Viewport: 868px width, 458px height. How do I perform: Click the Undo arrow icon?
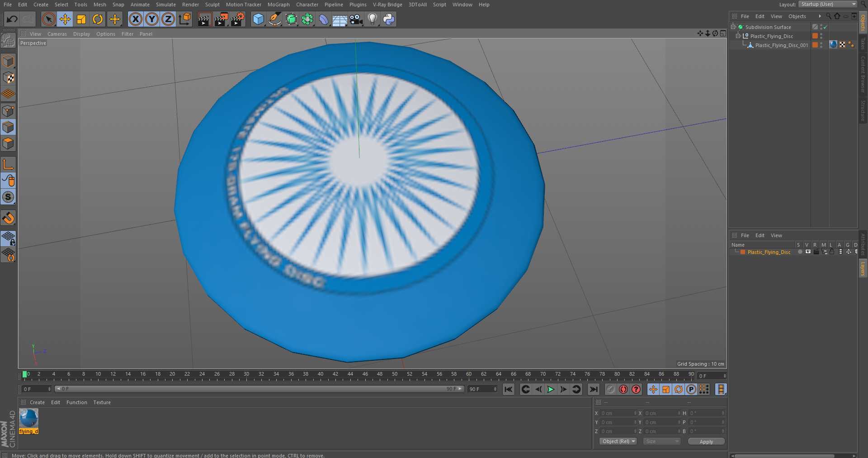pyautogui.click(x=12, y=19)
